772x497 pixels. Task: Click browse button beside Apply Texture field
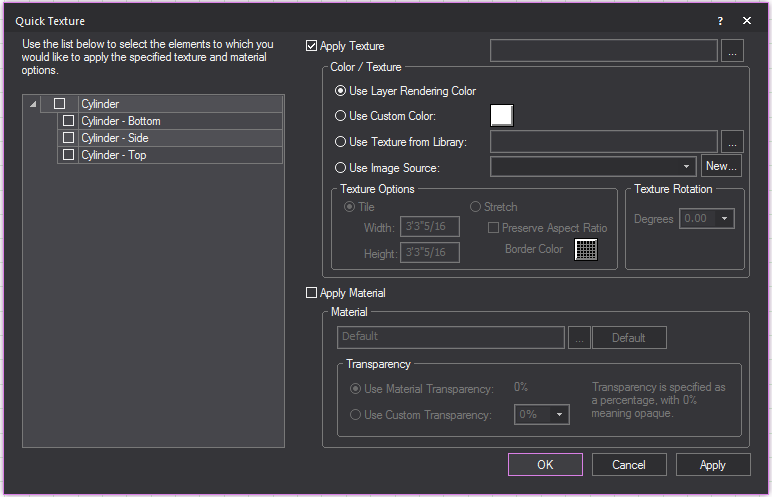point(732,51)
